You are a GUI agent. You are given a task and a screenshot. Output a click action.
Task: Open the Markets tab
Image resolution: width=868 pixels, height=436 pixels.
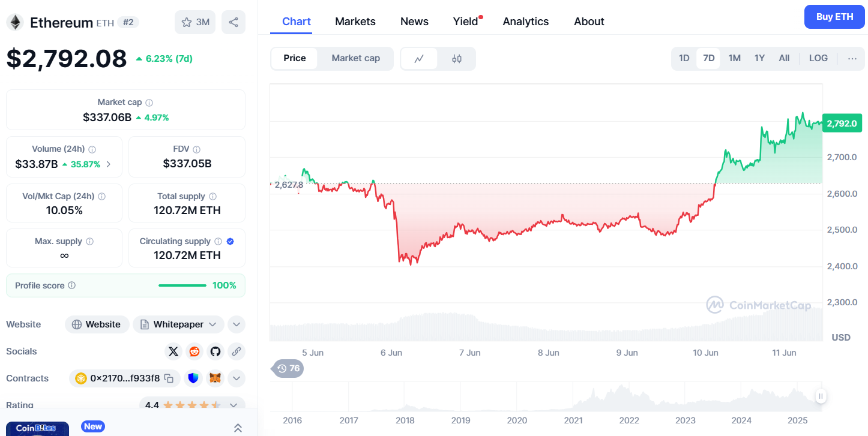[355, 22]
